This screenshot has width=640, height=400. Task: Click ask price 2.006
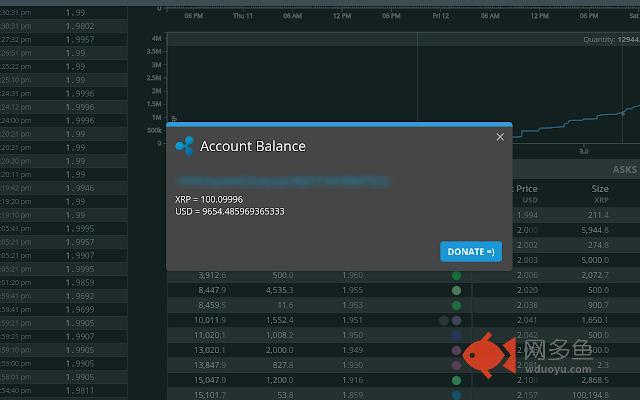[x=527, y=275]
